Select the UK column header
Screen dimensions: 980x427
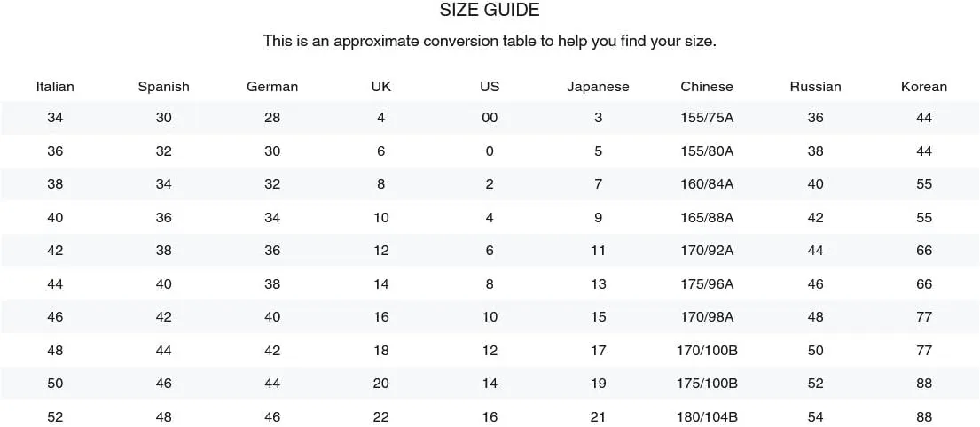[x=381, y=87]
